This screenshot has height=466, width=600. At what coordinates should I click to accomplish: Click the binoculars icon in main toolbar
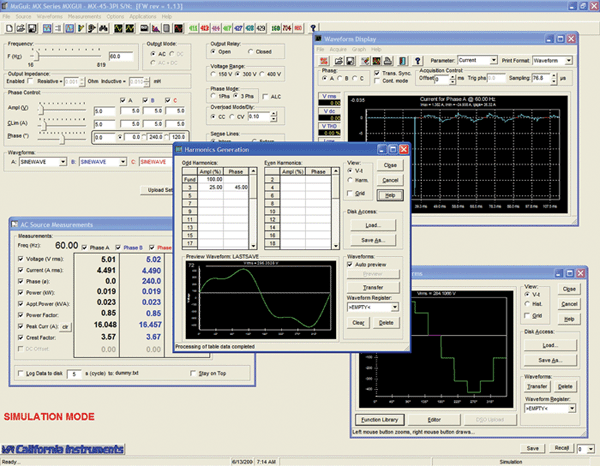[x=103, y=28]
